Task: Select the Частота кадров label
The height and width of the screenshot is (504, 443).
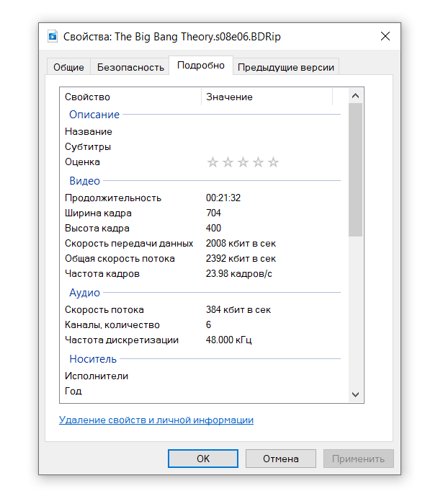Action: pos(102,273)
